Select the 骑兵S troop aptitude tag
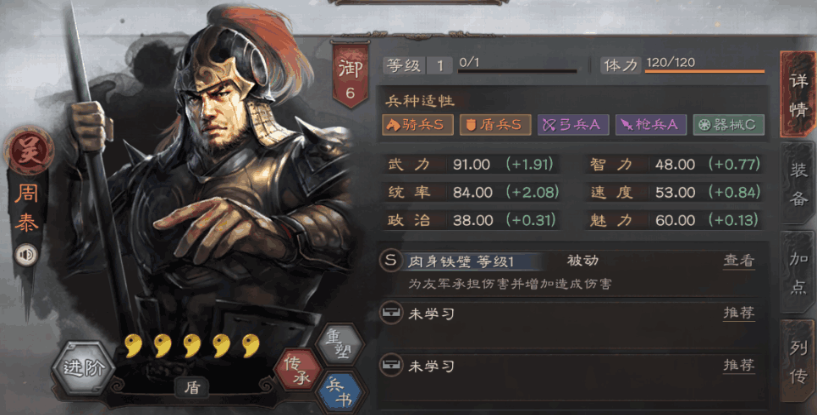 (418, 125)
